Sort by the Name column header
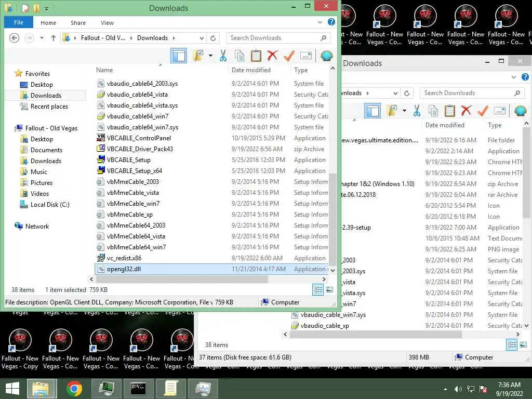The image size is (532, 399). pos(104,70)
